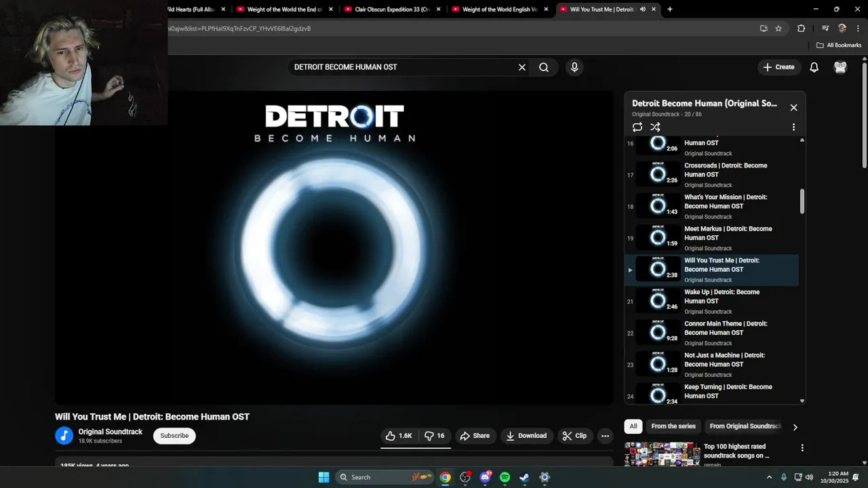Open taskbar Search box

(385, 477)
